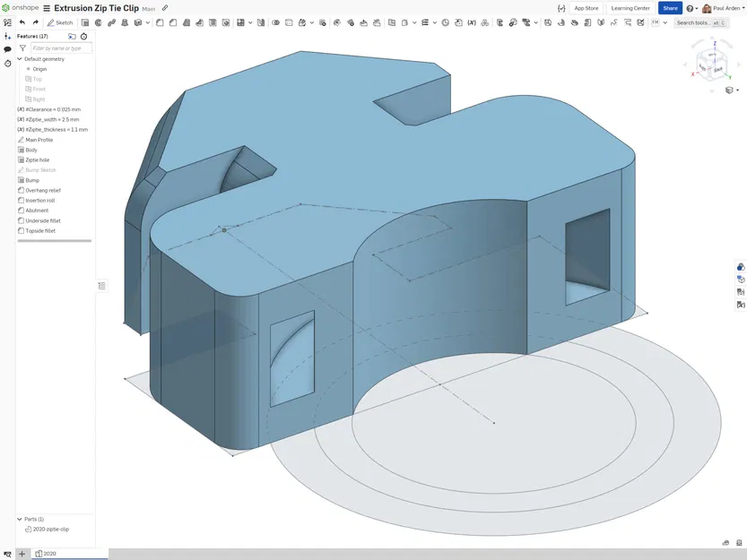Image resolution: width=747 pixels, height=560 pixels.
Task: Open the Paul Arden account menu
Action: point(723,8)
